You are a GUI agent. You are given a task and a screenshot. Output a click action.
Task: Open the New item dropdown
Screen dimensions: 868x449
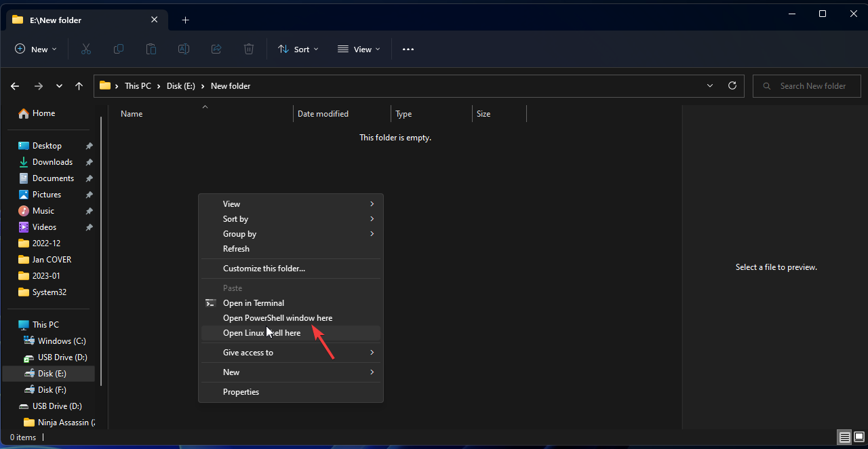(36, 49)
